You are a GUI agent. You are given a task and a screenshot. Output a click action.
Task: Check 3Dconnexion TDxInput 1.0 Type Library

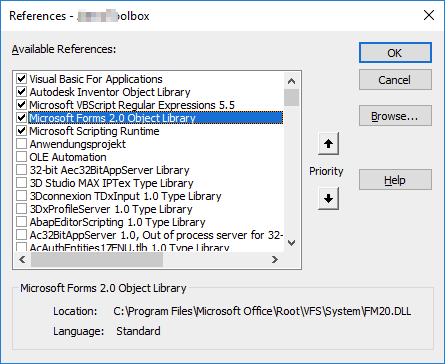22,196
